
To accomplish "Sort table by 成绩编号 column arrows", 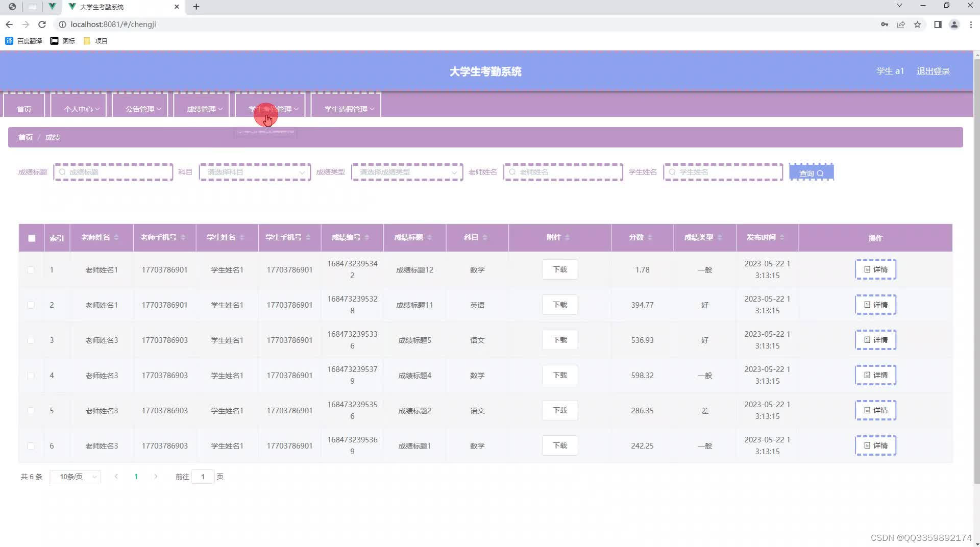I will [x=367, y=237].
